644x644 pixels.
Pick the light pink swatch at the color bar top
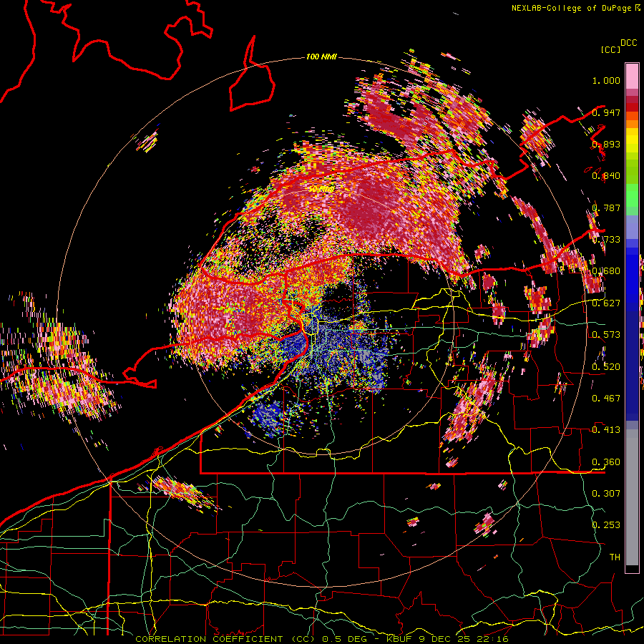click(632, 76)
